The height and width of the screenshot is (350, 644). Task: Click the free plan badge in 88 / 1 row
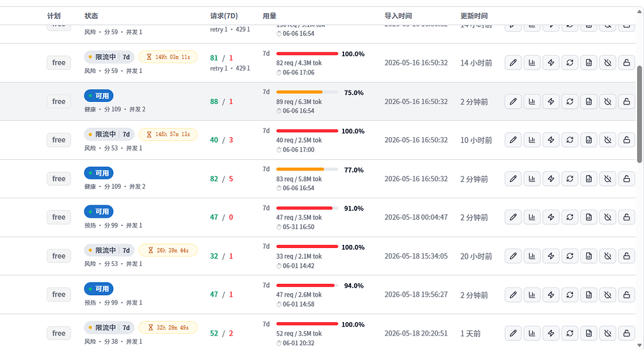point(58,101)
